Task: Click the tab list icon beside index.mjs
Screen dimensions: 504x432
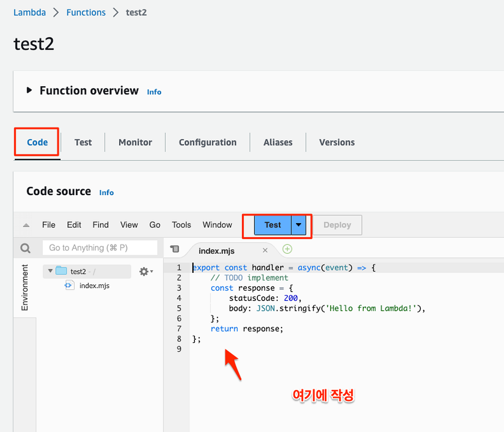Action: coord(175,249)
